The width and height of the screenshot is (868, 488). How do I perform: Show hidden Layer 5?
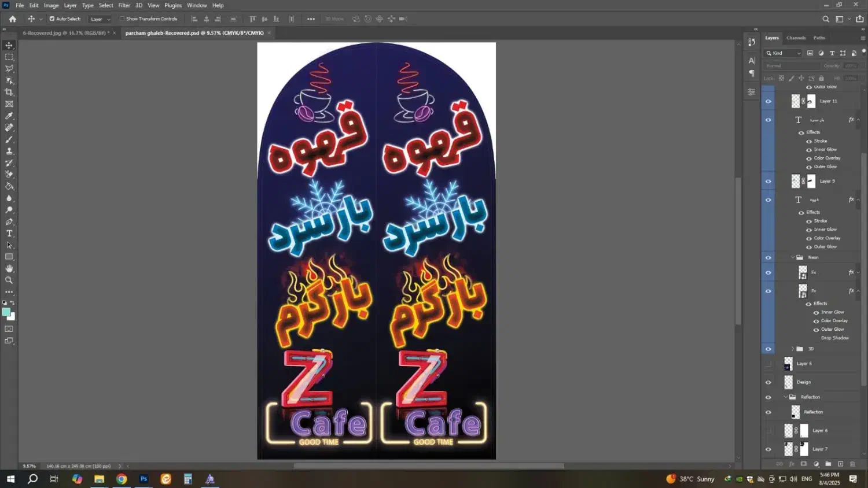point(768,364)
